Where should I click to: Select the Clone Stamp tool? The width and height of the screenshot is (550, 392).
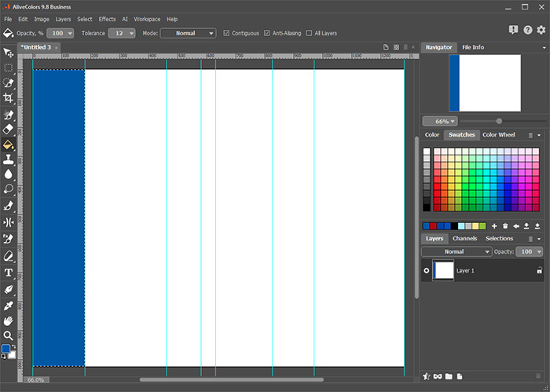pos(8,159)
